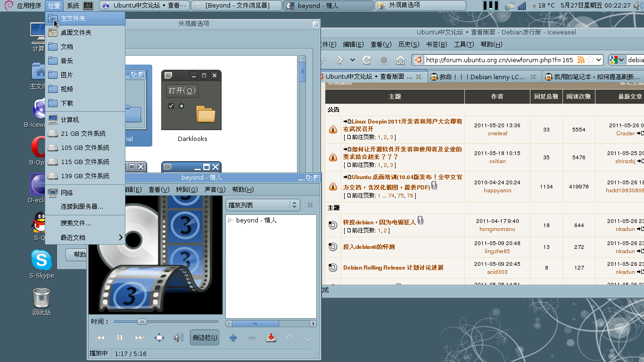Screen dimensions: 644x362
Task: Choose 搜索文件... in the places menu
Action: pyautogui.click(x=85, y=223)
